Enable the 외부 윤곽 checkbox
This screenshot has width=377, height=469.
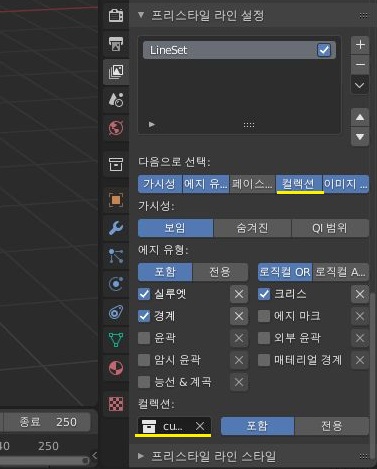click(264, 338)
